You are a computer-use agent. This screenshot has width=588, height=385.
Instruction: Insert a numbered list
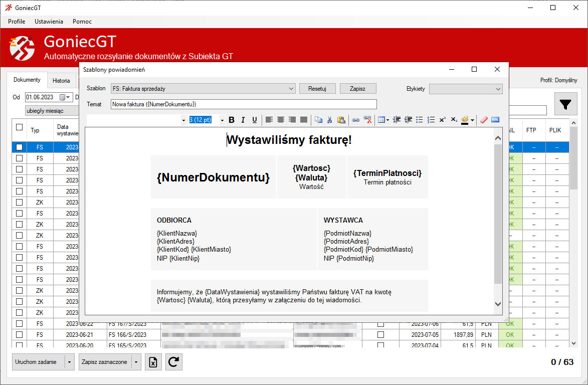[431, 120]
